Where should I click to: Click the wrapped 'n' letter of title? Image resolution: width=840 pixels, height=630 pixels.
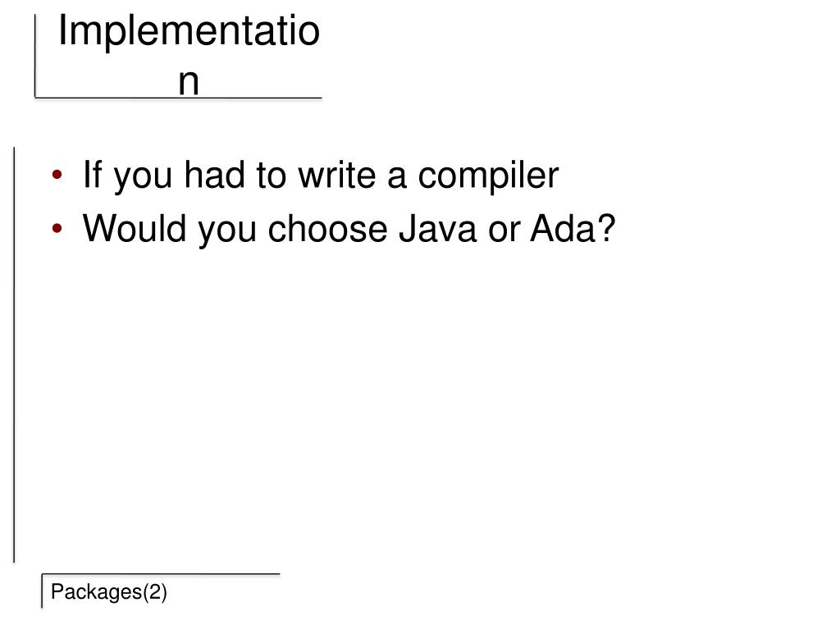189,83
